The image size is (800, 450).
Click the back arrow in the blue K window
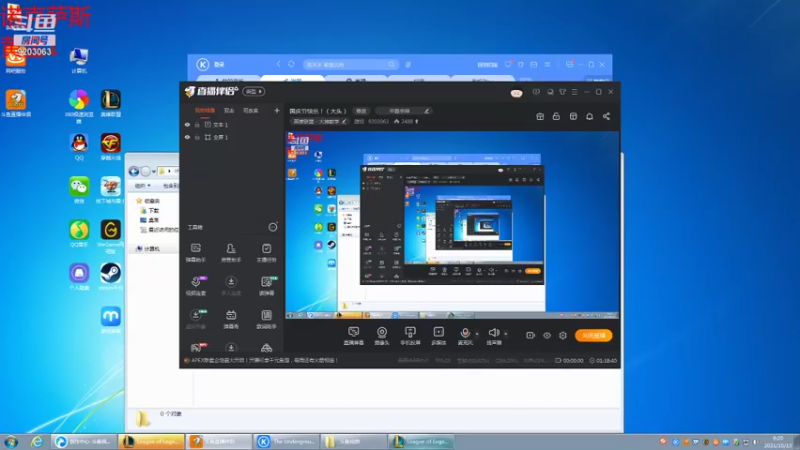pyautogui.click(x=279, y=64)
